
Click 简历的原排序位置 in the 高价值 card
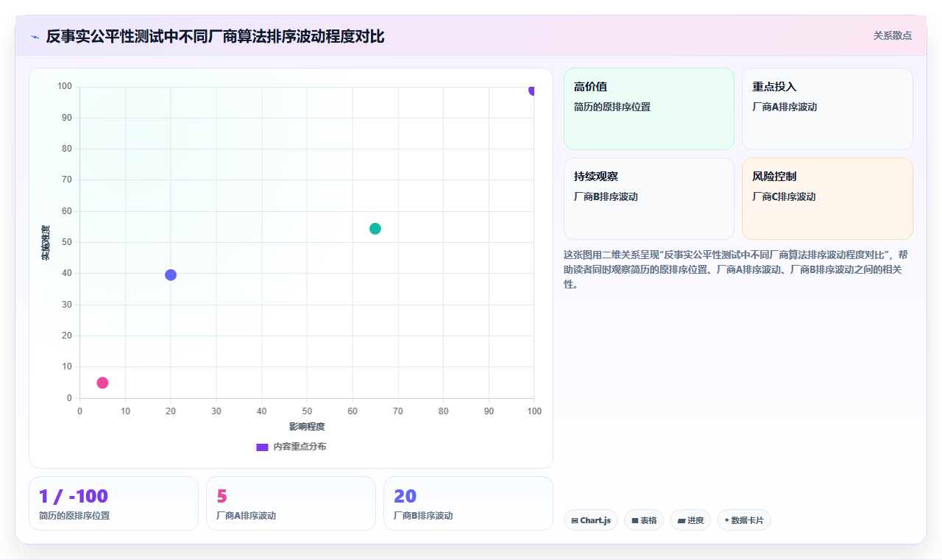coord(612,107)
